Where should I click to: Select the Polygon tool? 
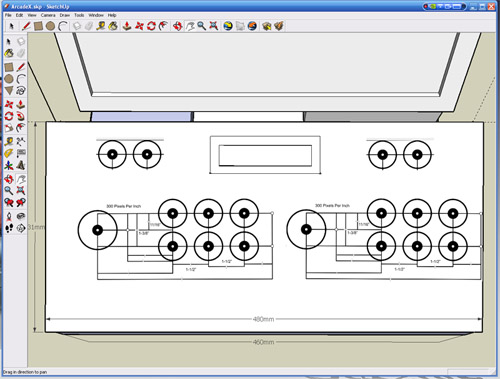[x=9, y=90]
